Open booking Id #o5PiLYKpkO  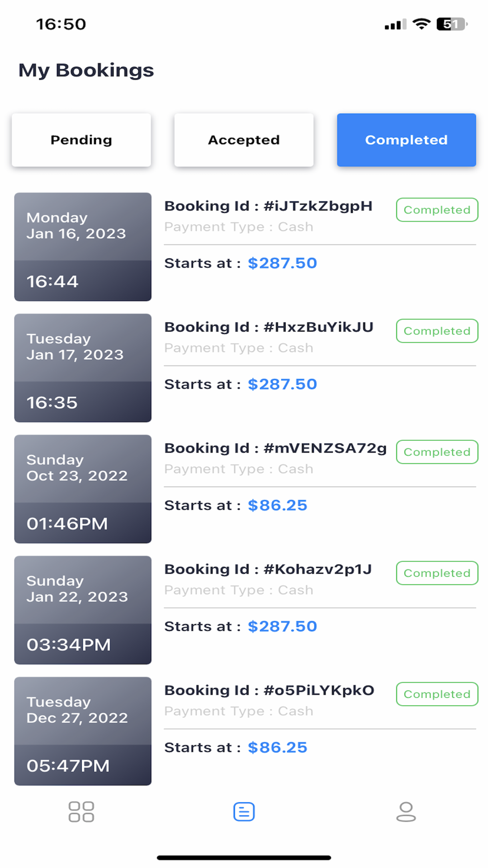[x=269, y=690]
